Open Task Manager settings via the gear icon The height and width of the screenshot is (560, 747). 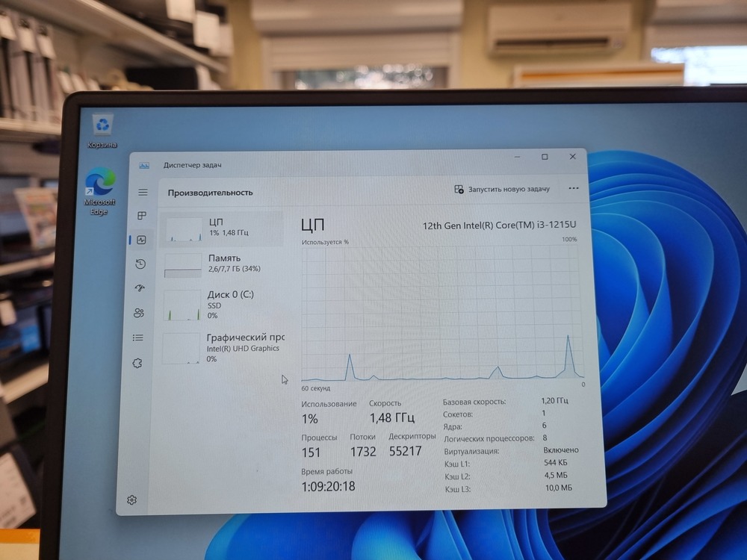[132, 499]
